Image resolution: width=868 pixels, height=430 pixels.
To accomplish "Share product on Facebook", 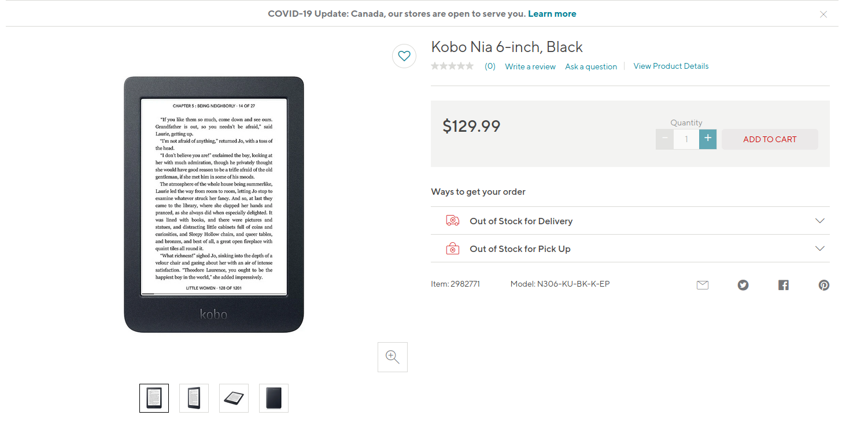I will 784,285.
